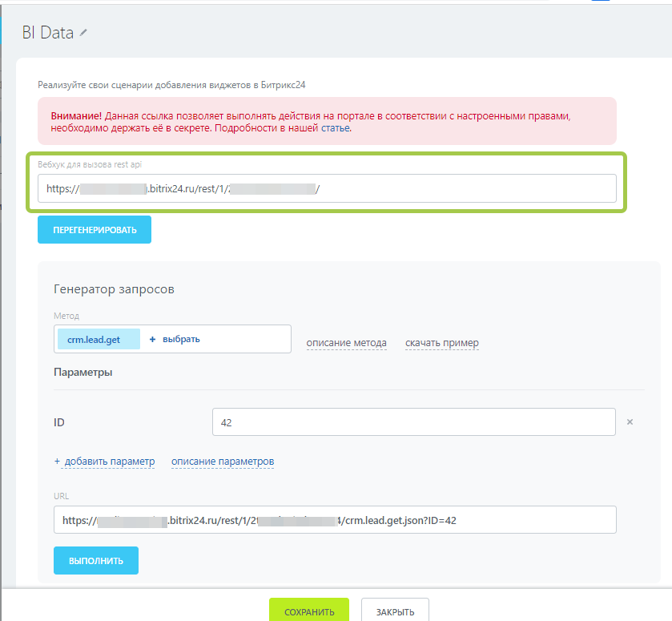Click the empty area of the Метод box
Image resolution: width=672 pixels, height=621 pixels.
point(248,339)
